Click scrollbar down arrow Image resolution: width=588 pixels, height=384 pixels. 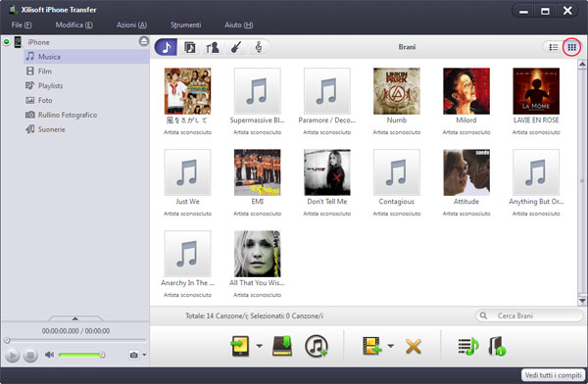tap(582, 301)
